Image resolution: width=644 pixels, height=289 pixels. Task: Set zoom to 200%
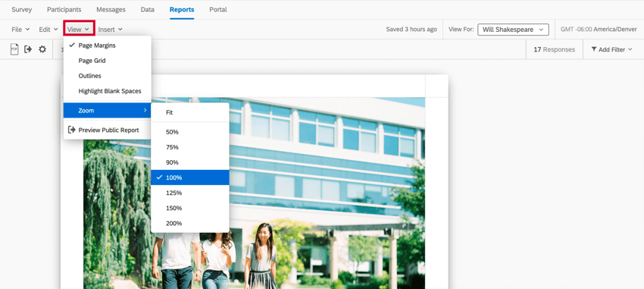[x=189, y=223]
